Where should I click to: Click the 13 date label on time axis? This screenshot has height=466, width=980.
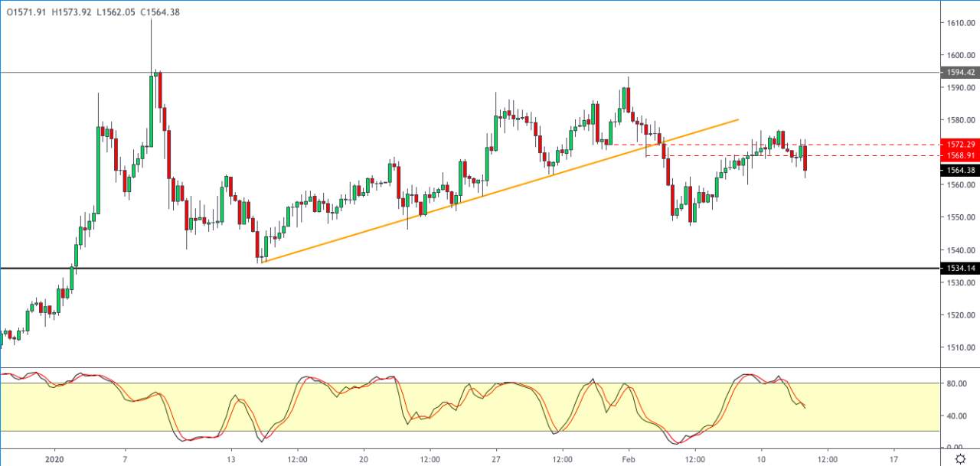click(x=230, y=459)
